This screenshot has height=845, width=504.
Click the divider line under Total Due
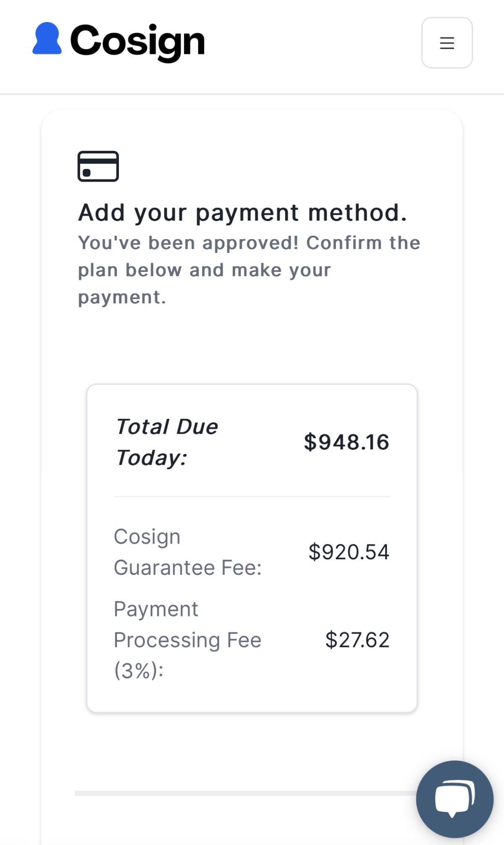pos(252,497)
